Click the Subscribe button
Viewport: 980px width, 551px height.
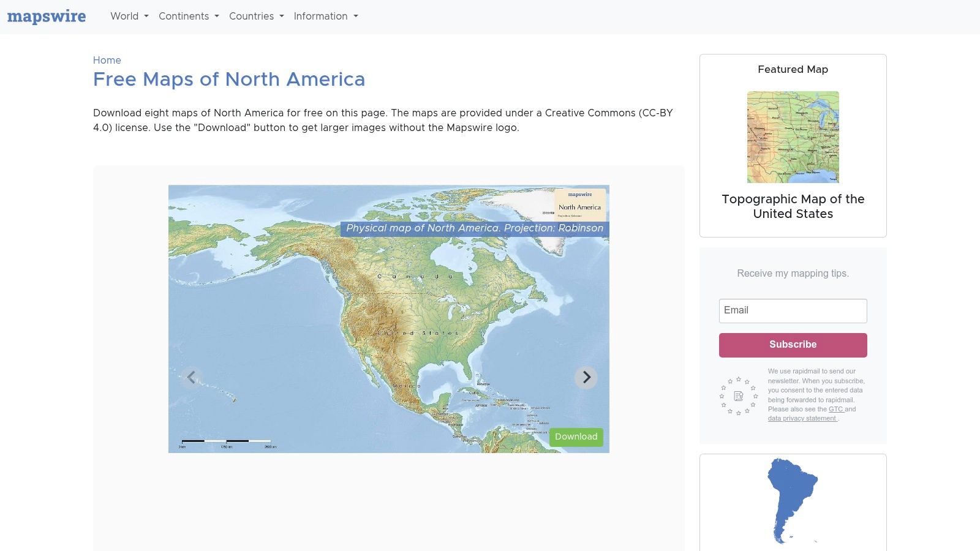793,345
